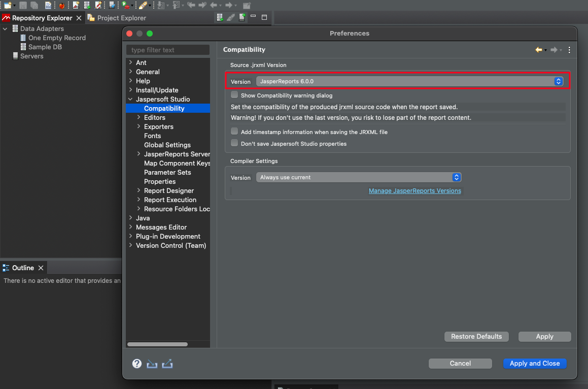The width and height of the screenshot is (588, 389).
Task: Expand the Report Designer subnode
Action: [139, 190]
